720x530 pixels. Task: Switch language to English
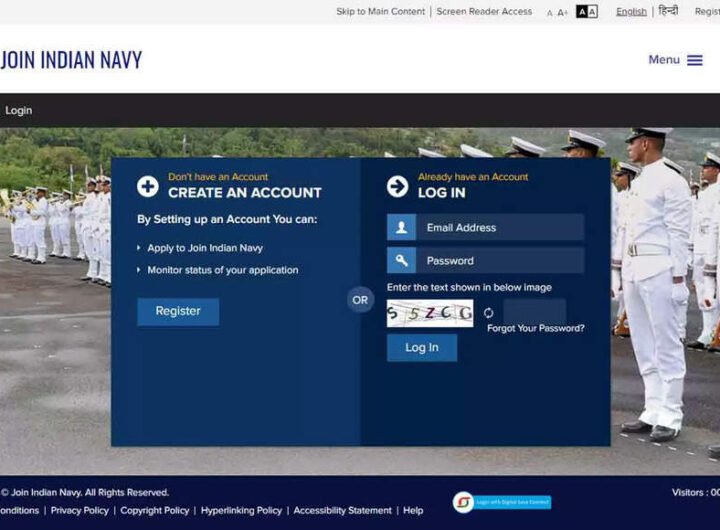click(x=631, y=12)
